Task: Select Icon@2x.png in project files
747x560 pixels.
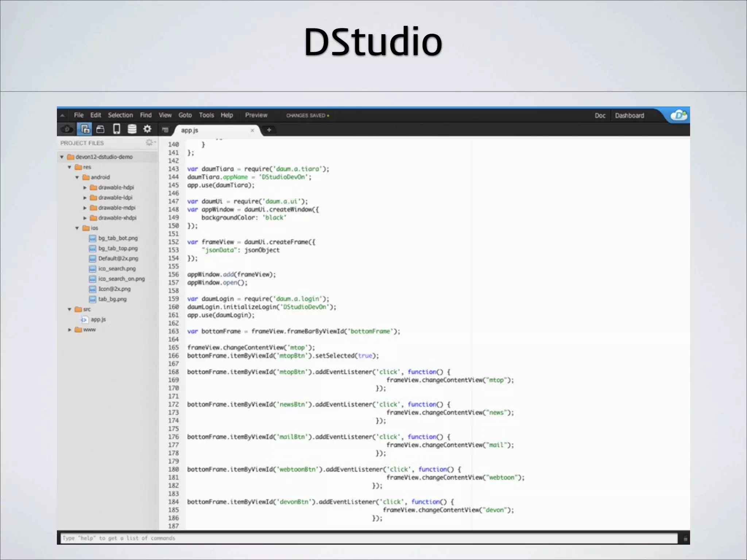Action: coord(114,289)
